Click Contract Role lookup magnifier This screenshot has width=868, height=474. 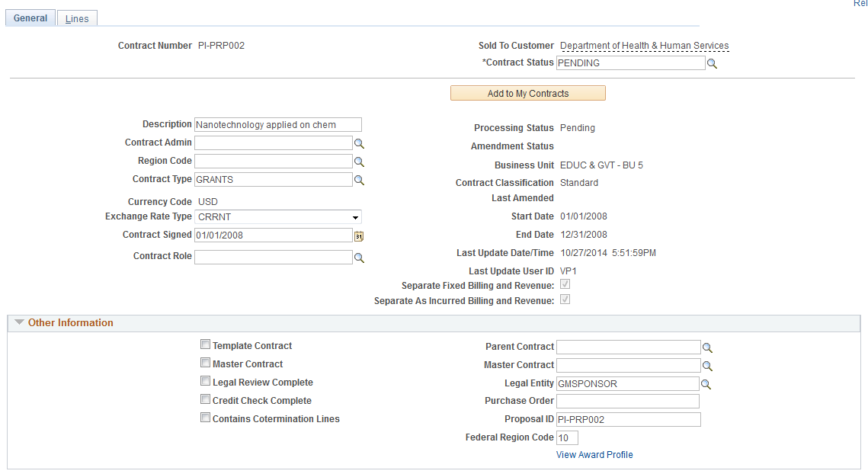(x=359, y=258)
